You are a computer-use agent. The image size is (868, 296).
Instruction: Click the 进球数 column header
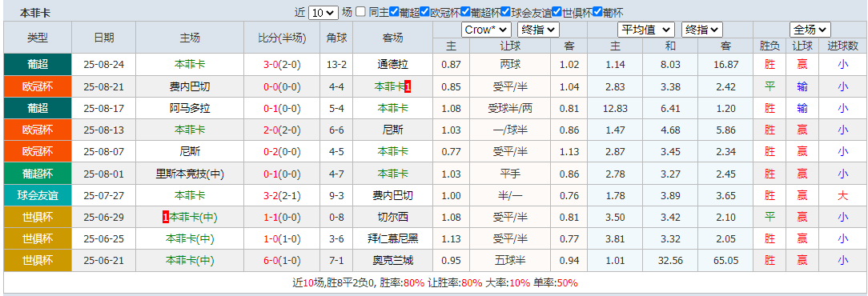click(842, 46)
